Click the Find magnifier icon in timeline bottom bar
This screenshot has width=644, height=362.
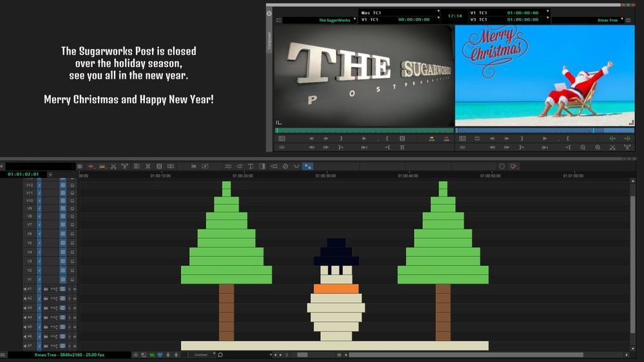[220, 355]
